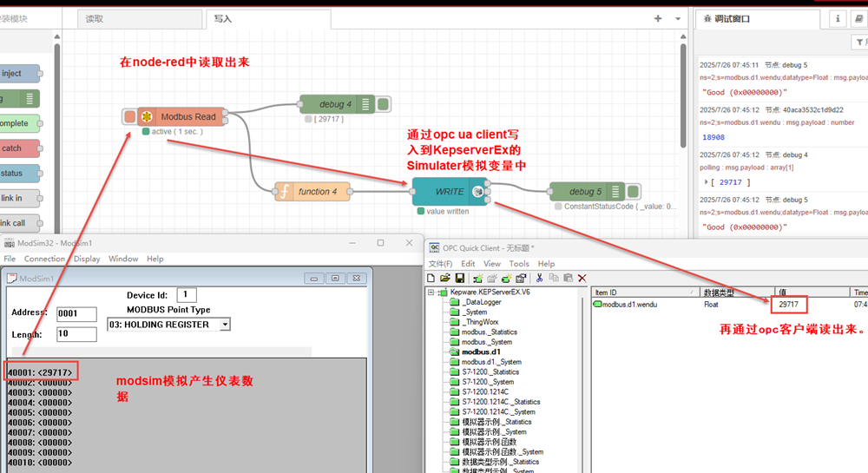The height and width of the screenshot is (473, 868).
Task: Select the status node in the palette
Action: 19,174
